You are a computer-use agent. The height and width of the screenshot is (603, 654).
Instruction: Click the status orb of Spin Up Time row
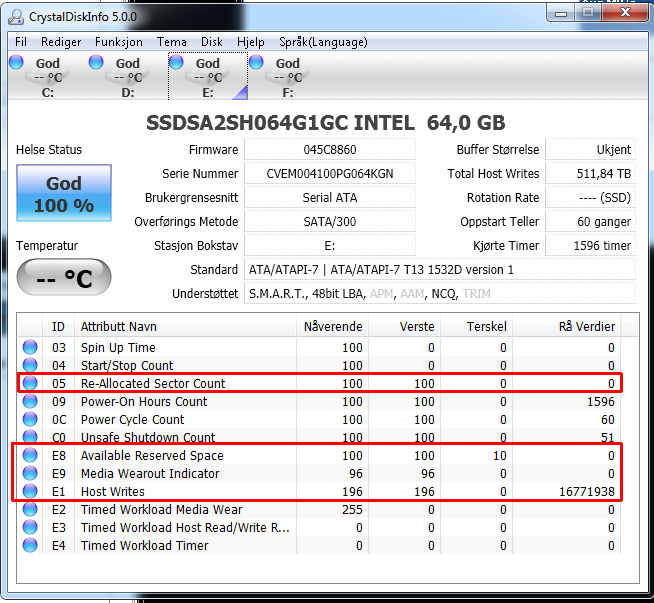coord(30,347)
